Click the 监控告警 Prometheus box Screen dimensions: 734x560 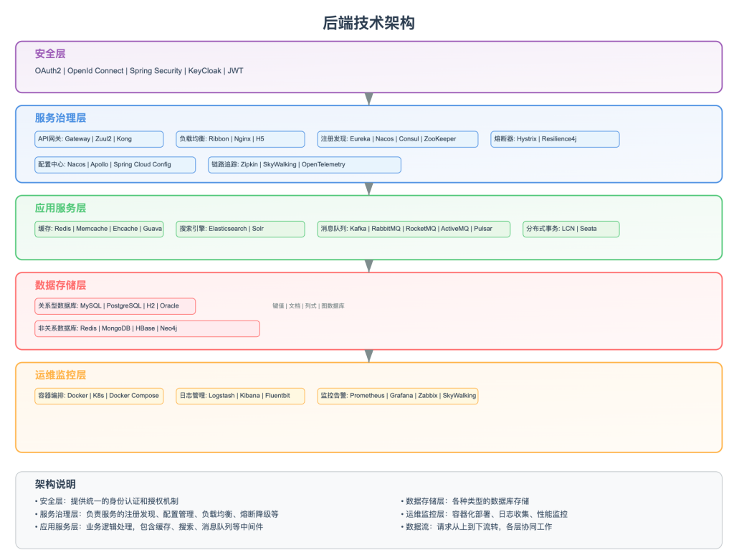click(x=397, y=396)
